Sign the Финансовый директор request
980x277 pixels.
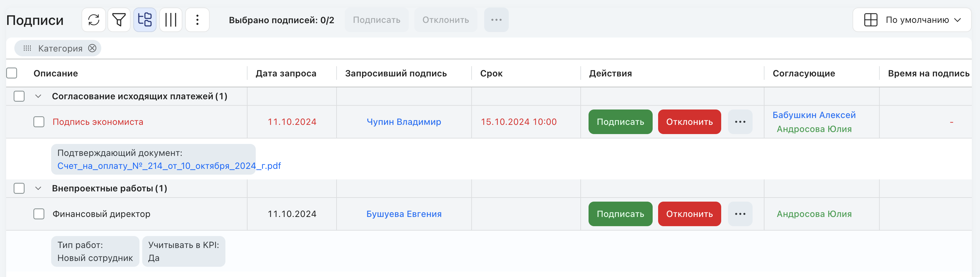point(620,214)
